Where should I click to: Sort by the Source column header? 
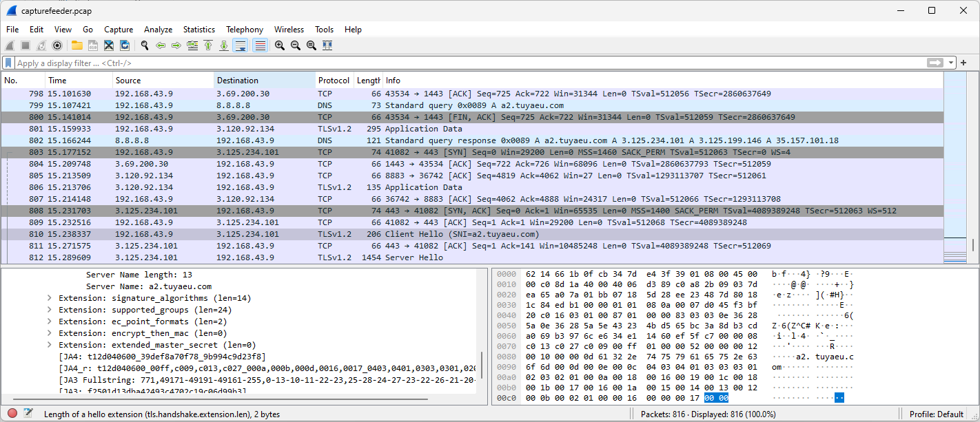coord(163,81)
